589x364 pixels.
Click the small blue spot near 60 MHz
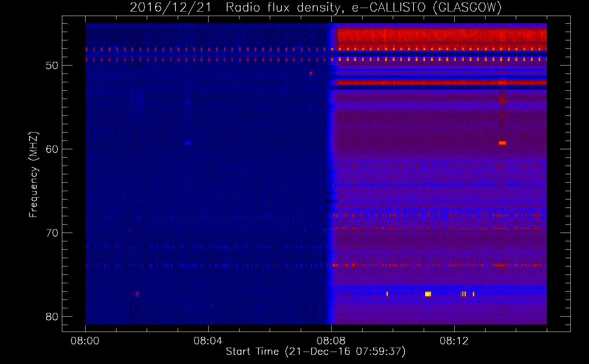click(x=188, y=143)
